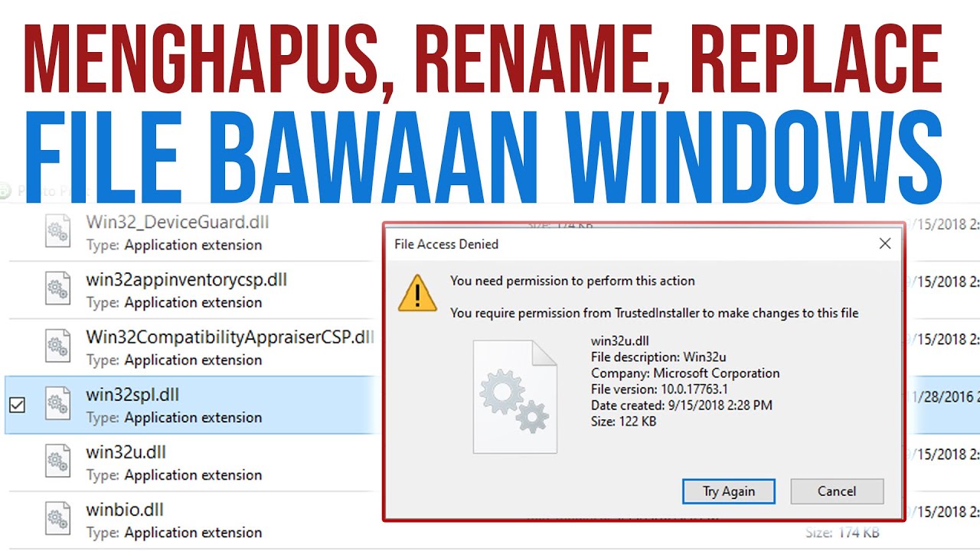Click the type label under win32spl.dll
The width and height of the screenshot is (980, 551).
pyautogui.click(x=174, y=418)
